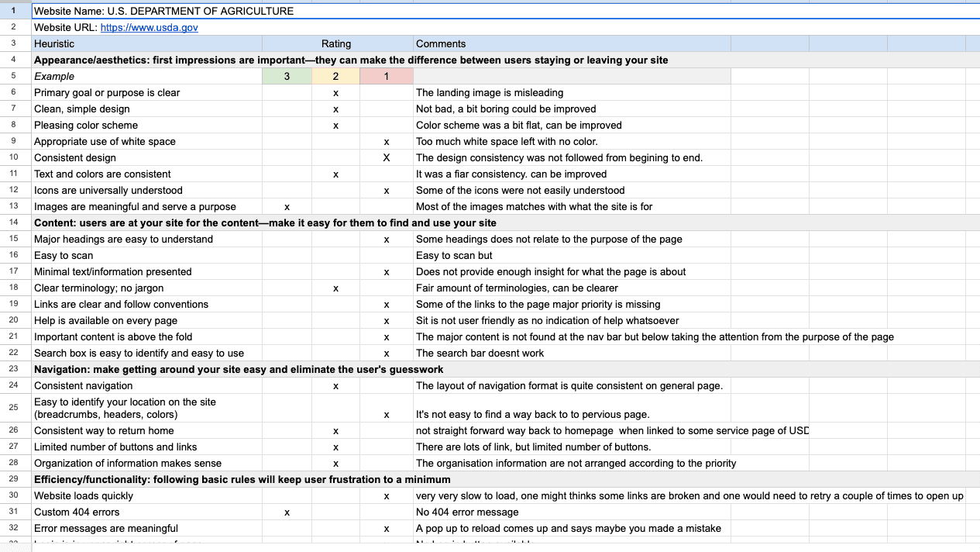Click the x rating for Custom 404 errors

287,512
